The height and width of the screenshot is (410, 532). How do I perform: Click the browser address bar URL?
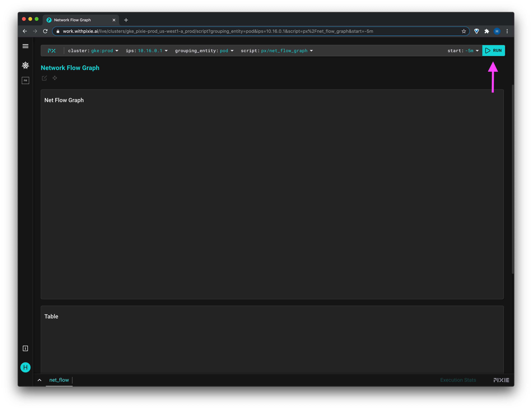point(218,31)
